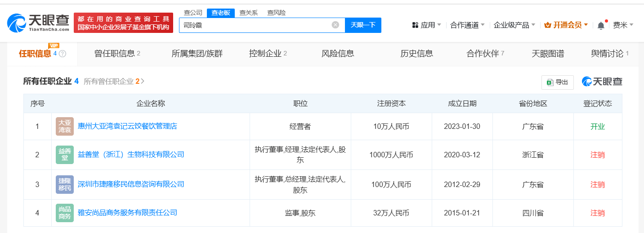Image resolution: width=644 pixels, height=233 pixels.
Task: Open the 控制企业 tab
Action: (x=268, y=54)
